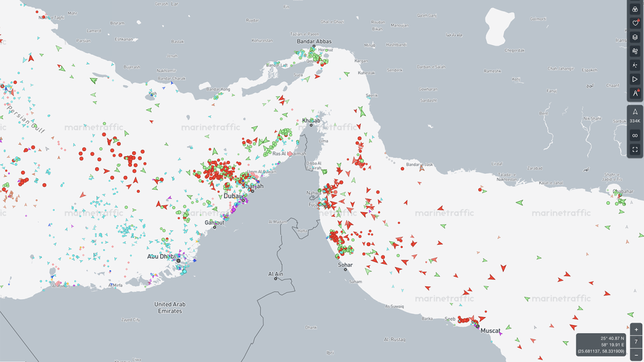Click the Sohar port marker
This screenshot has width=644, height=362.
(x=345, y=269)
